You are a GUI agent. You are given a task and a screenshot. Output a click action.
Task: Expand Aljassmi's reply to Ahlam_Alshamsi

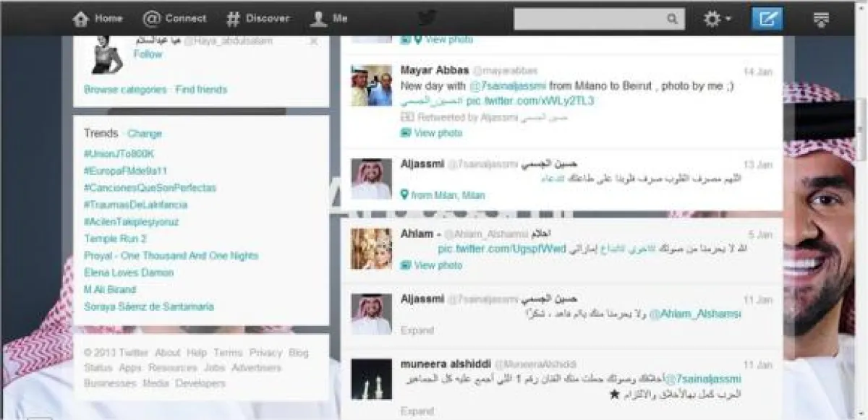[x=417, y=330]
